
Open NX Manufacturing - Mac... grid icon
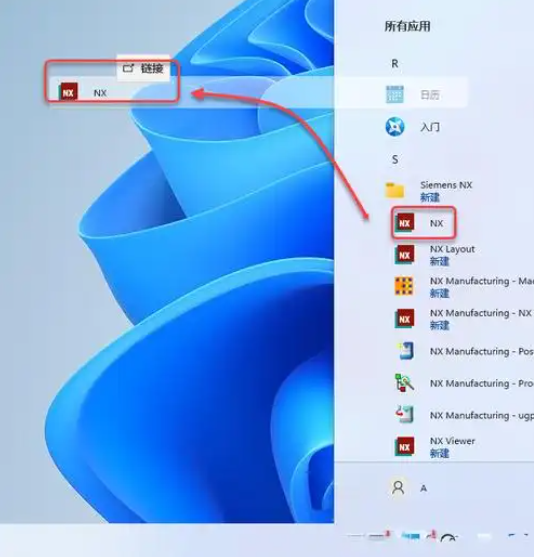[404, 286]
